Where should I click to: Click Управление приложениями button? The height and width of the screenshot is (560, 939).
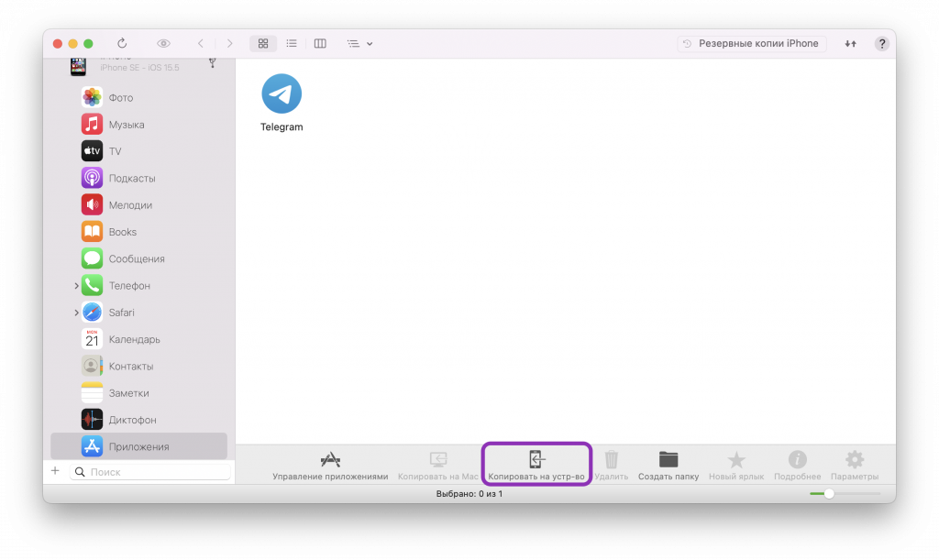tap(330, 466)
